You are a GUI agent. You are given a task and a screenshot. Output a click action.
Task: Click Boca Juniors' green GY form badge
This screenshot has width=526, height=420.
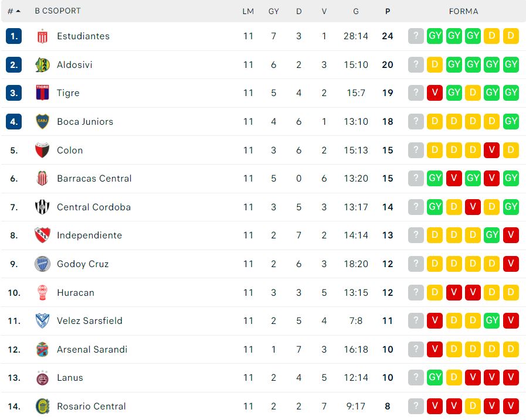(x=511, y=122)
